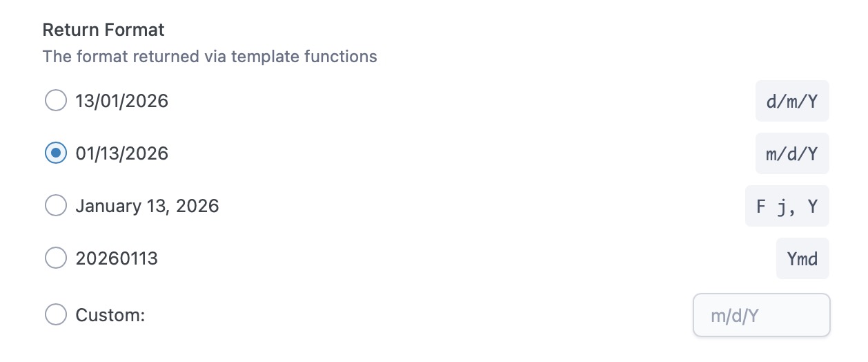868x362 pixels.
Task: Click the selected 01/13/2026 radio button
Action: coord(56,153)
